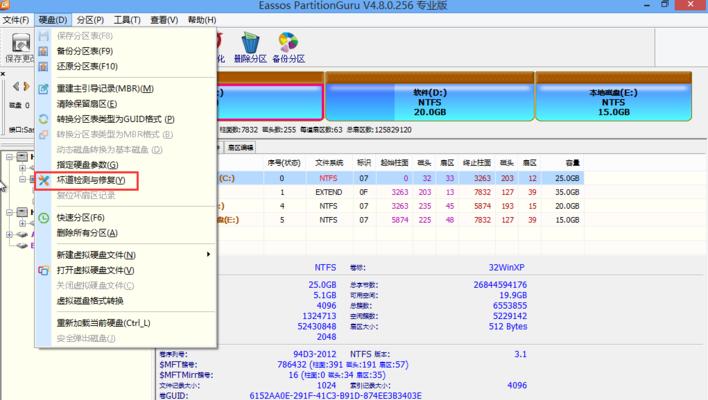The width and height of the screenshot is (708, 400).
Task: Click the green clock icon for 快速分区
Action: tap(43, 218)
